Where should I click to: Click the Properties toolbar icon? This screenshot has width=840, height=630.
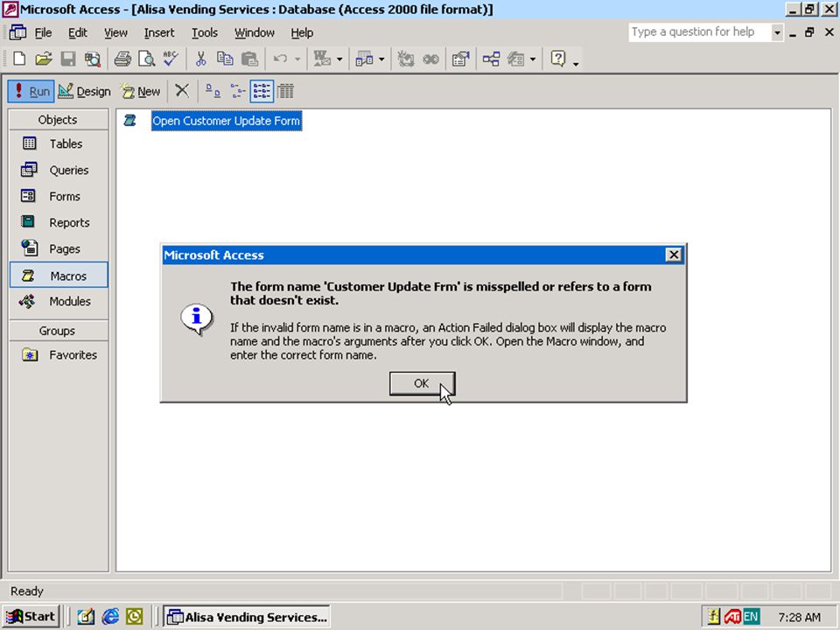tap(461, 59)
